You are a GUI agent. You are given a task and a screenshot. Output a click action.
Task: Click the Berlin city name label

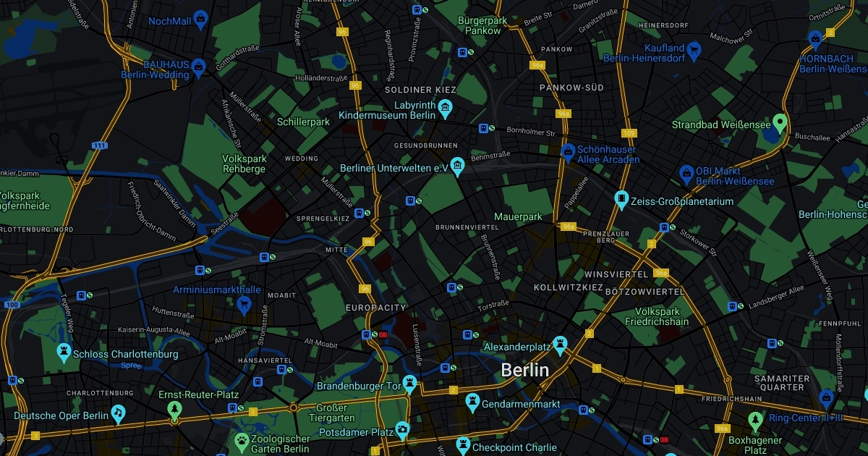(x=525, y=370)
